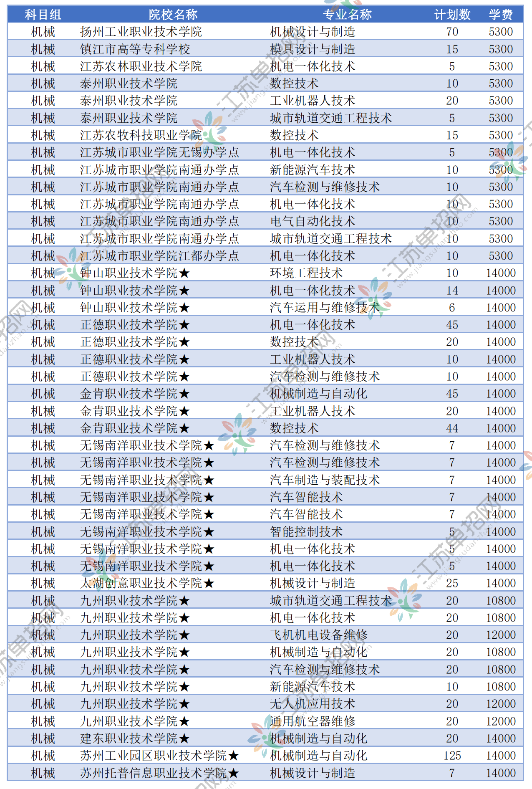Select 机电一体化技术 in 江都办学点 row
Image resolution: width=532 pixels, height=789 pixels.
pos(313,256)
